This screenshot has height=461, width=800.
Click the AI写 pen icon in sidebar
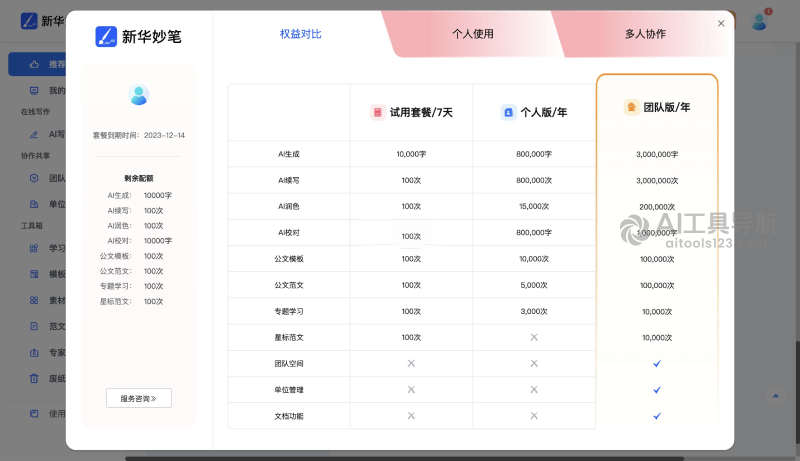coord(34,135)
